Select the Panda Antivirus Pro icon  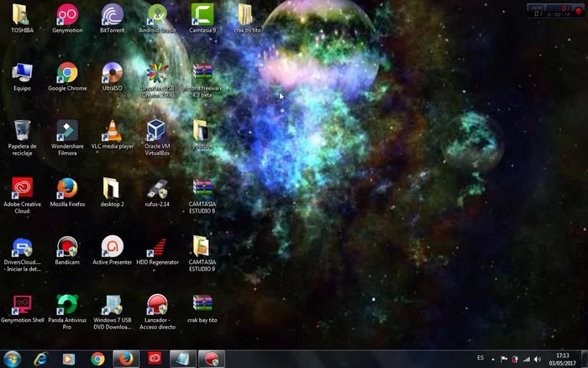tap(67, 304)
